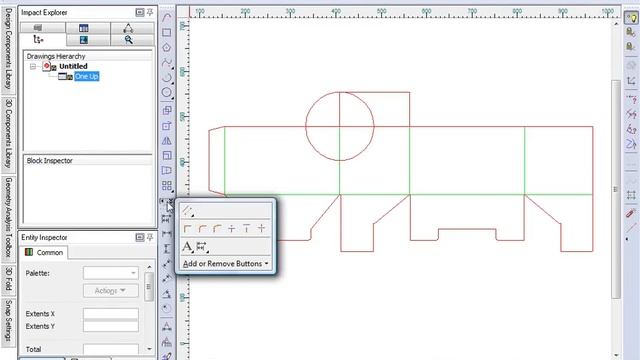This screenshot has width=640, height=360.
Task: Click Impact Explorer window-mode button
Action: point(140,13)
